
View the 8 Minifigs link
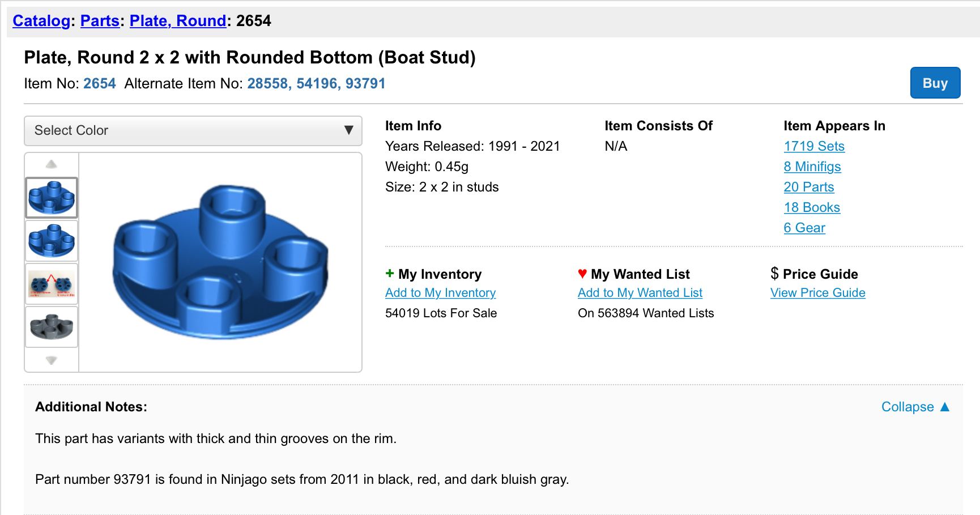pos(812,167)
